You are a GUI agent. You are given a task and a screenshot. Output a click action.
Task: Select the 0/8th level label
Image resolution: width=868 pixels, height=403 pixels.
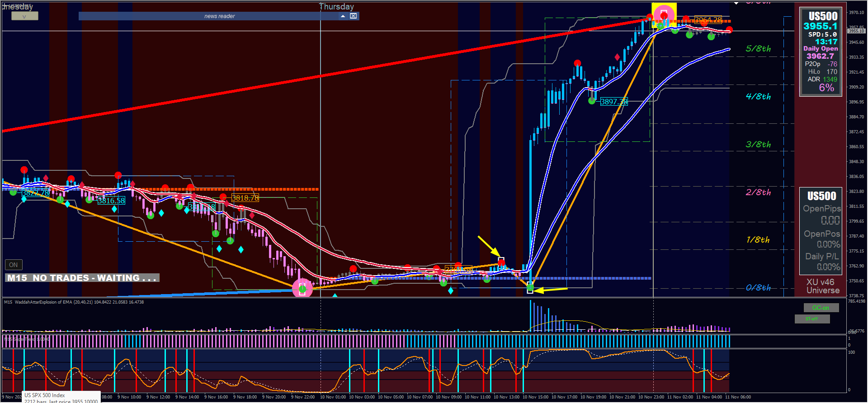(758, 287)
